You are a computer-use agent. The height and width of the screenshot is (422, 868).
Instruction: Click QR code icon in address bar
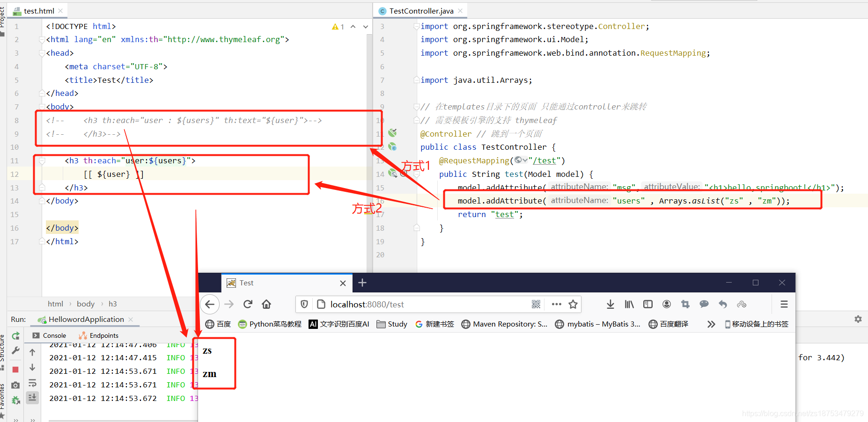point(536,304)
